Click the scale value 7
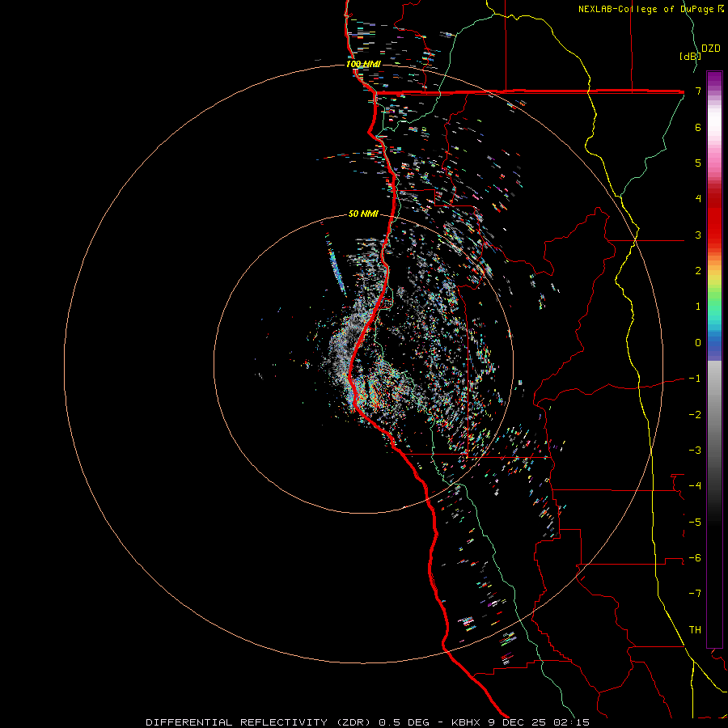 [x=698, y=91]
